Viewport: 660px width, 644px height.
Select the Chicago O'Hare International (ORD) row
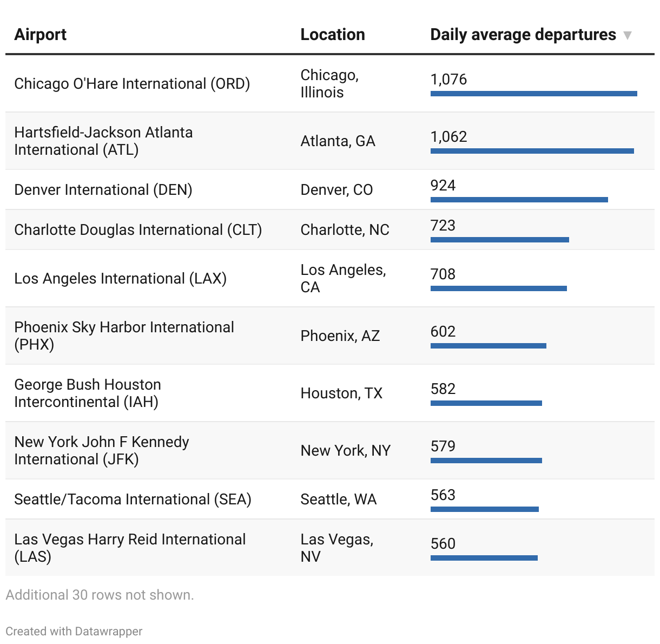coord(132,84)
